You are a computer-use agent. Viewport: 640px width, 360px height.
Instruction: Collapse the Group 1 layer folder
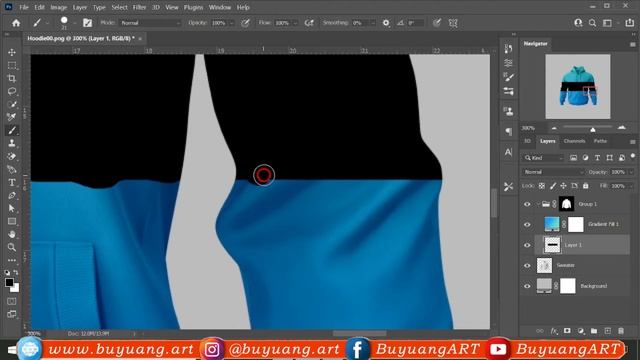tap(538, 204)
